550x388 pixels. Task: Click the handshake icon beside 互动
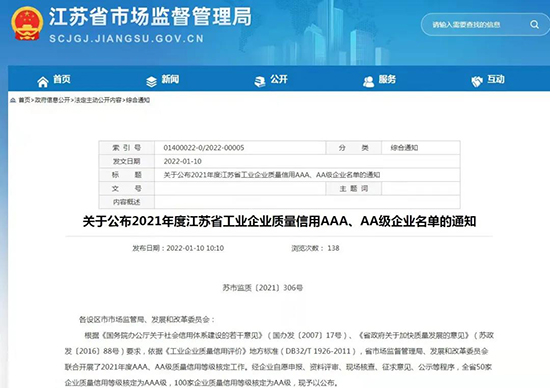click(477, 82)
